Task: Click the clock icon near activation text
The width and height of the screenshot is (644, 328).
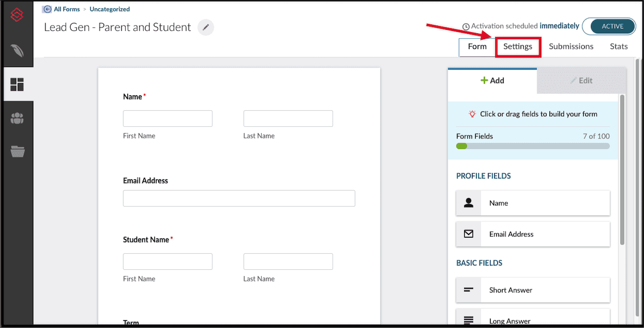Action: [x=466, y=25]
